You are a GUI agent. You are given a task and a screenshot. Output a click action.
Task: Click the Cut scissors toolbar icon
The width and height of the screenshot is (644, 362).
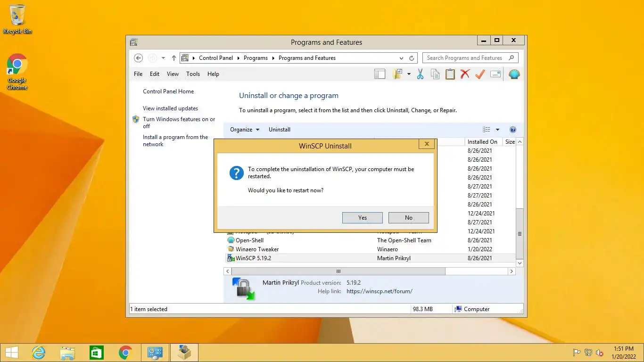coord(420,74)
